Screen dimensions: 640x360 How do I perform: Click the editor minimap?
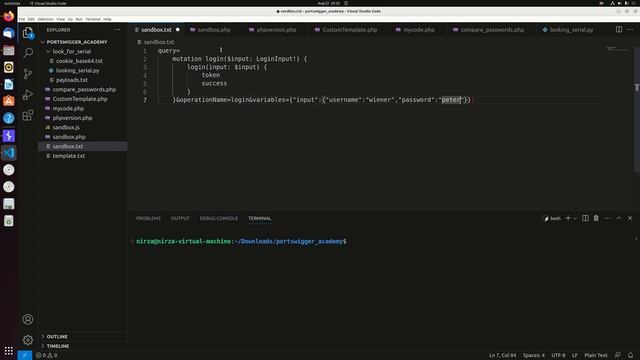pos(616,49)
